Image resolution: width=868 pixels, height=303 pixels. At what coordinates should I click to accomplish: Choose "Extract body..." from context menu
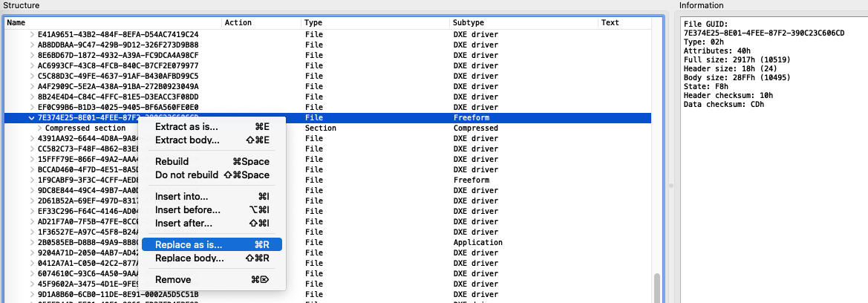tap(212, 140)
